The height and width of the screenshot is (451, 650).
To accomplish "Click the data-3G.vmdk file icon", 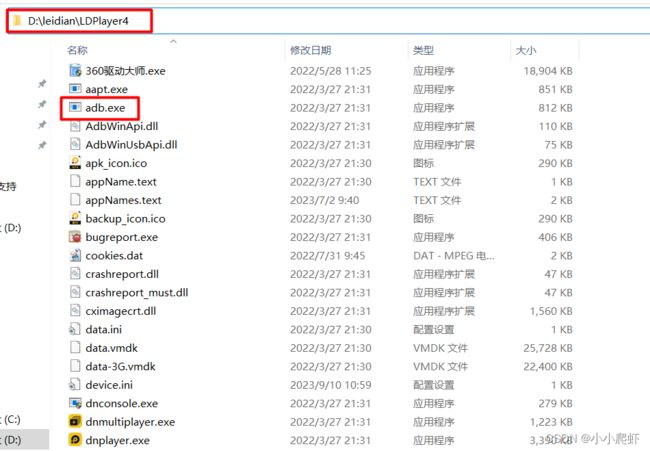I will [x=75, y=366].
